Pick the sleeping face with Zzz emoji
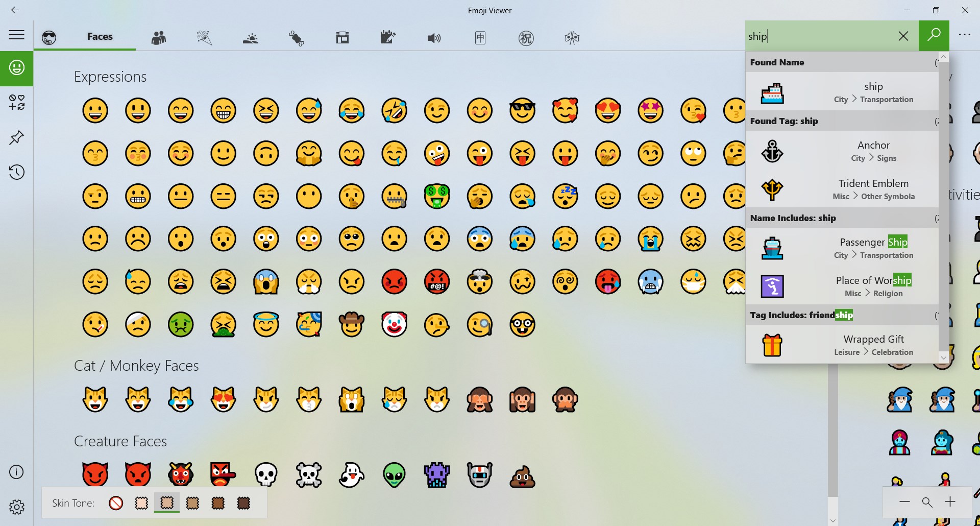 [x=565, y=196]
